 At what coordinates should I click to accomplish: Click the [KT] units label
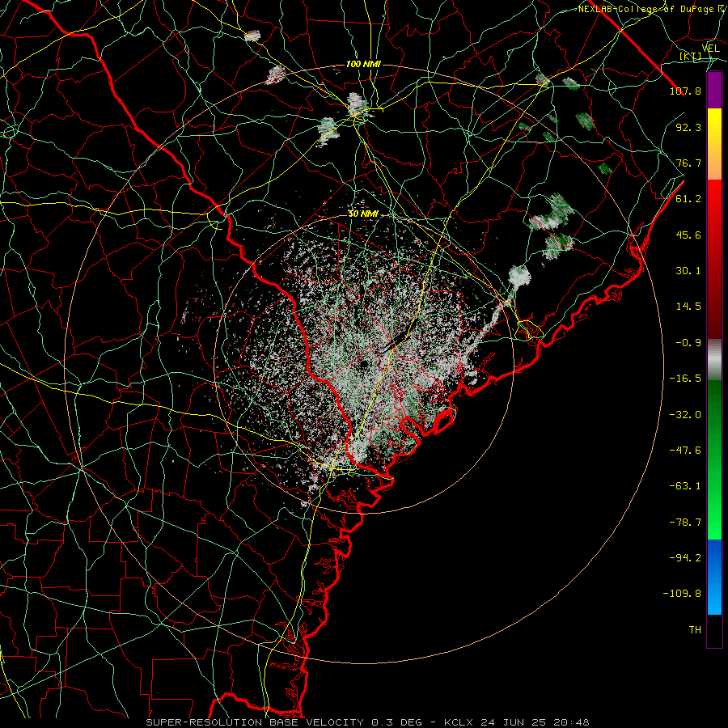click(691, 56)
